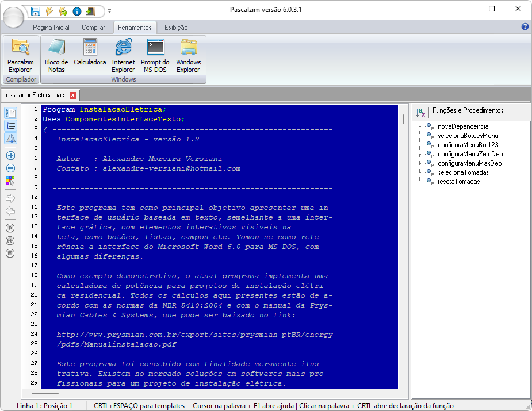Open Prompt do MS-DOS
Image resolution: width=532 pixels, height=411 pixels.
(155, 56)
